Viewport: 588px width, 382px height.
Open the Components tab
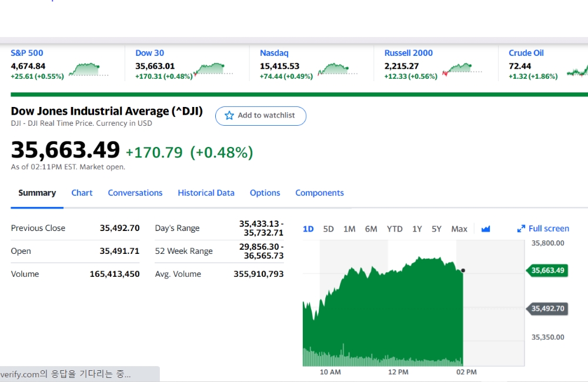(319, 193)
